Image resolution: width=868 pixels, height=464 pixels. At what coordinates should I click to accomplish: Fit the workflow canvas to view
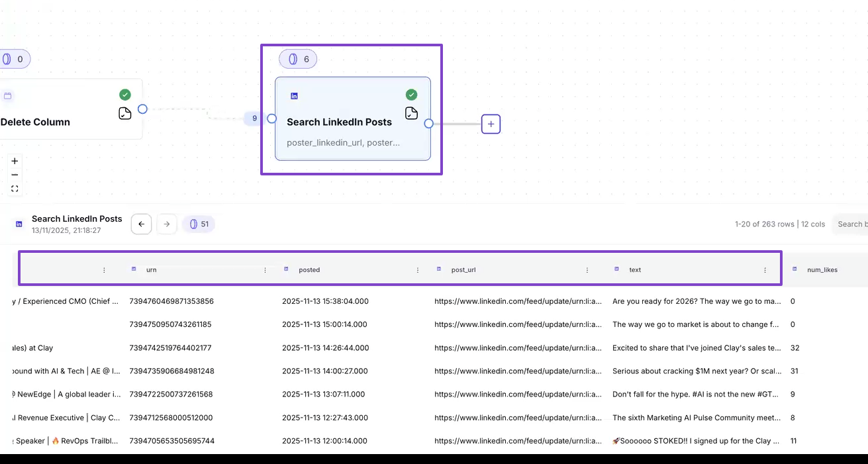click(x=15, y=189)
